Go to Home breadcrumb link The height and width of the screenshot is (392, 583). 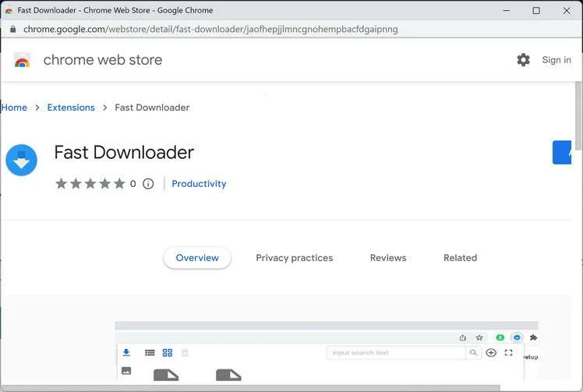tap(14, 108)
